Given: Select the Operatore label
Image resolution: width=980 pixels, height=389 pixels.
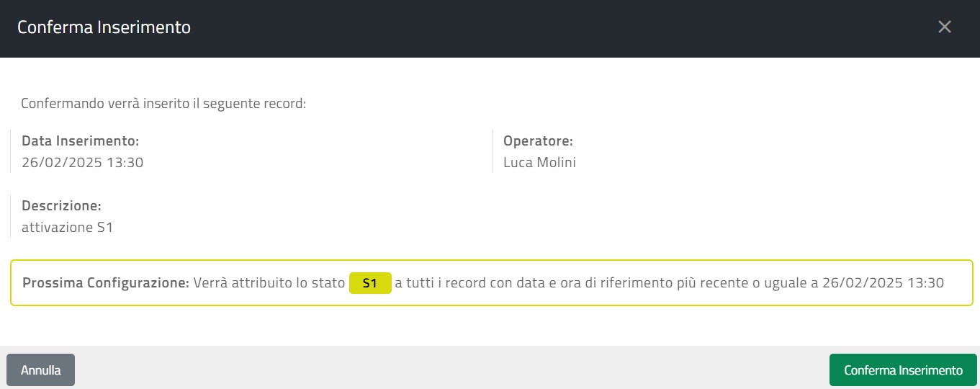Looking at the screenshot, I should 538,141.
